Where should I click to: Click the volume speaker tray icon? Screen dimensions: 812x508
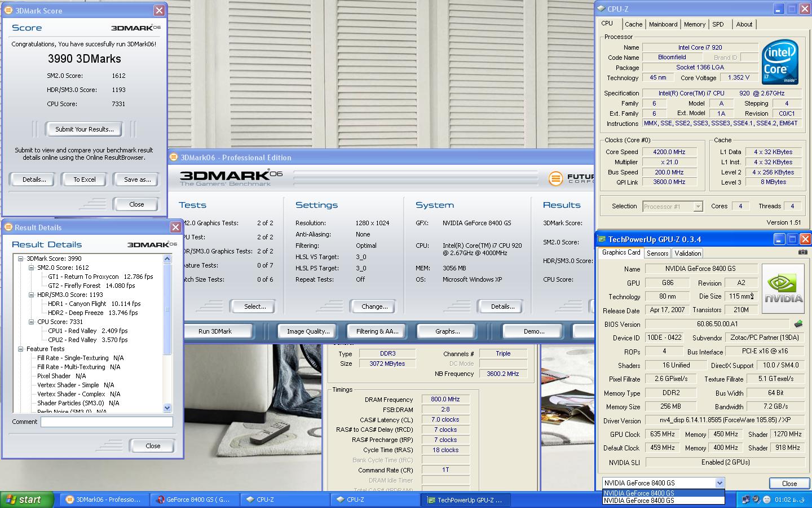pyautogui.click(x=756, y=499)
